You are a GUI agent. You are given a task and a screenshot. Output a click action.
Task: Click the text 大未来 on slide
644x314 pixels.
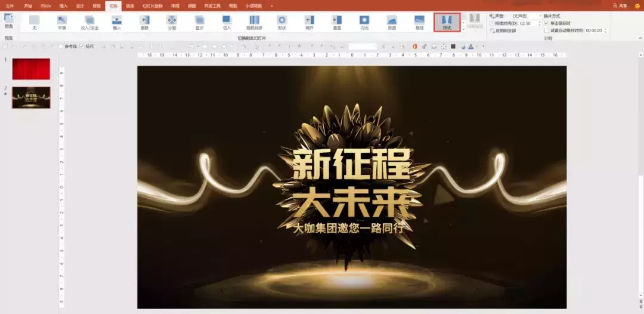click(351, 204)
